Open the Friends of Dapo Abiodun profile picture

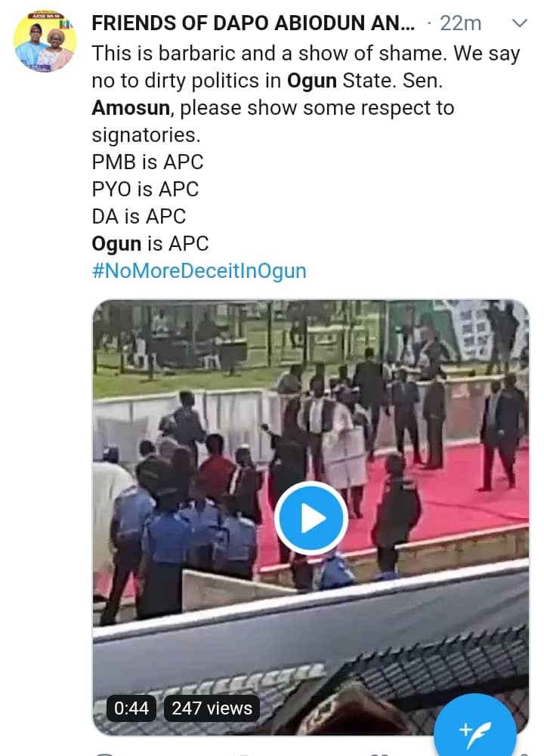tap(45, 42)
